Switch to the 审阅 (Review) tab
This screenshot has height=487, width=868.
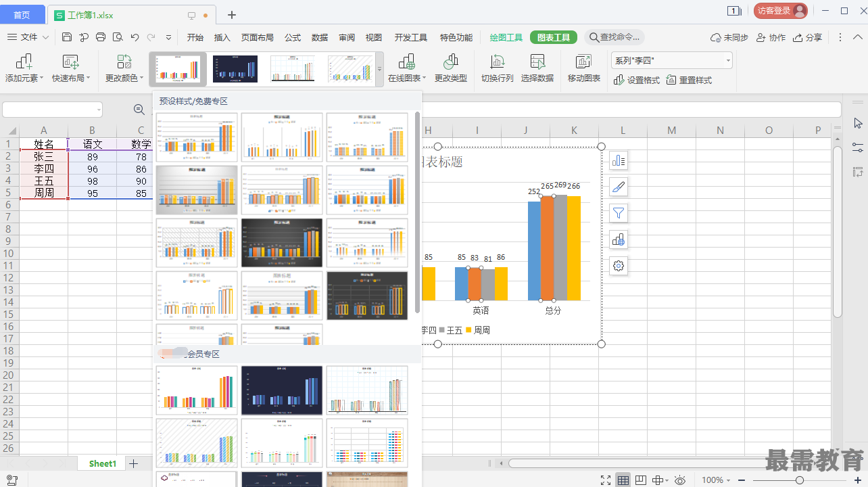[x=347, y=37]
